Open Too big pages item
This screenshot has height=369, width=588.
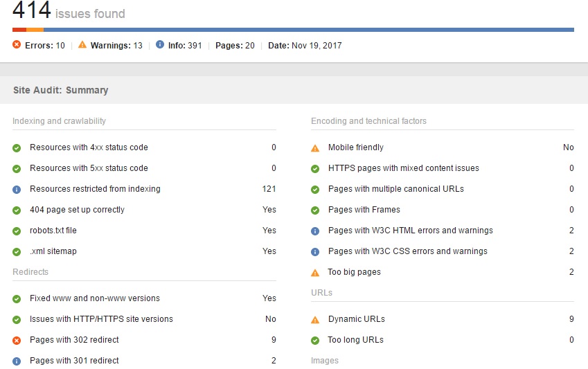click(x=355, y=272)
